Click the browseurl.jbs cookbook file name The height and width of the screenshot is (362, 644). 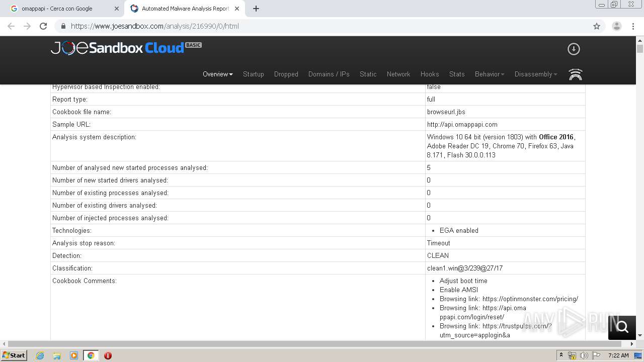click(446, 112)
